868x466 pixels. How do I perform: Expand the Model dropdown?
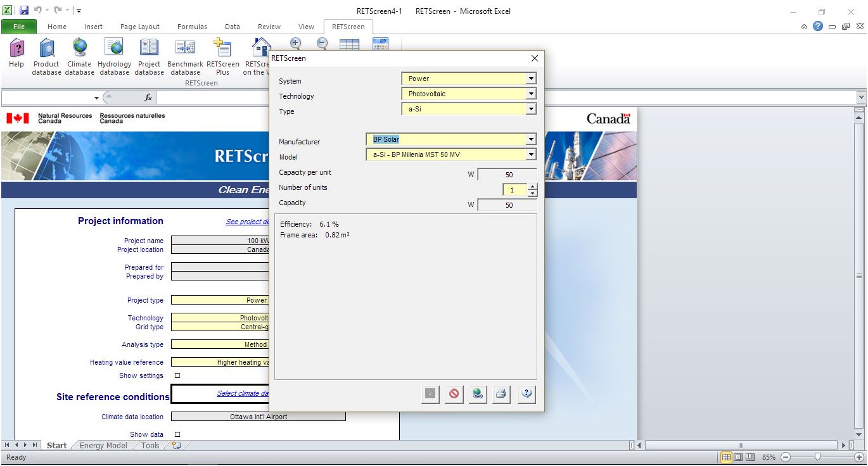(531, 155)
